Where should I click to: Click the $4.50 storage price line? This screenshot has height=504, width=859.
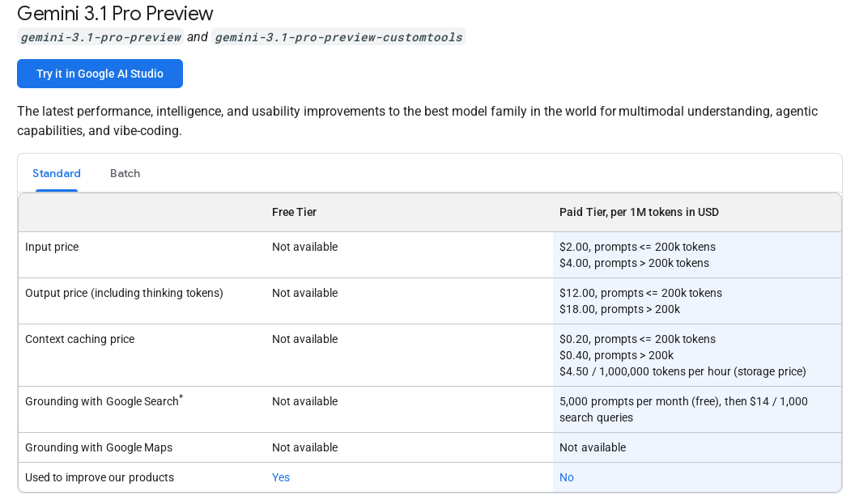tap(683, 371)
